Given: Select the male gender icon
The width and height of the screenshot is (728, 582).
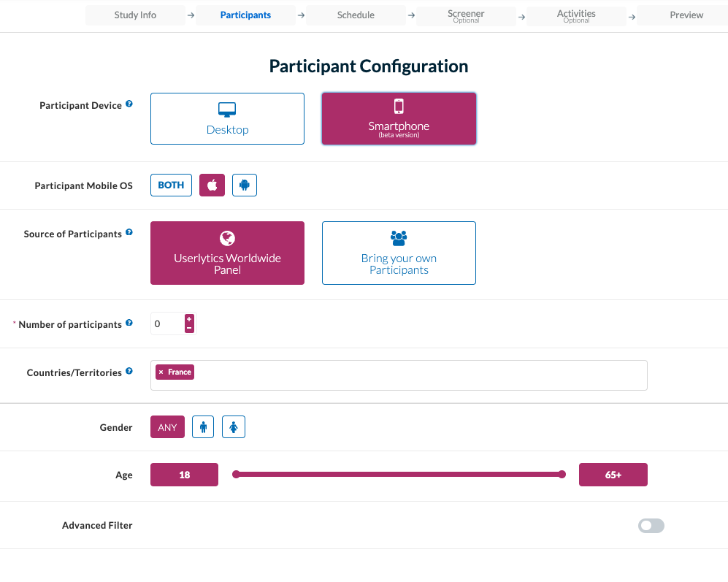Looking at the screenshot, I should [x=203, y=426].
